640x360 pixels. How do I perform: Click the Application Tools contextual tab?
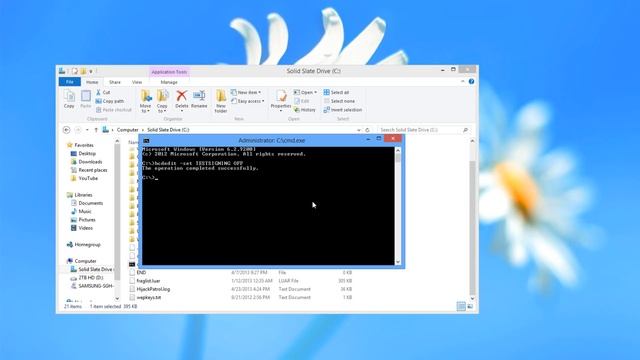coord(169,72)
